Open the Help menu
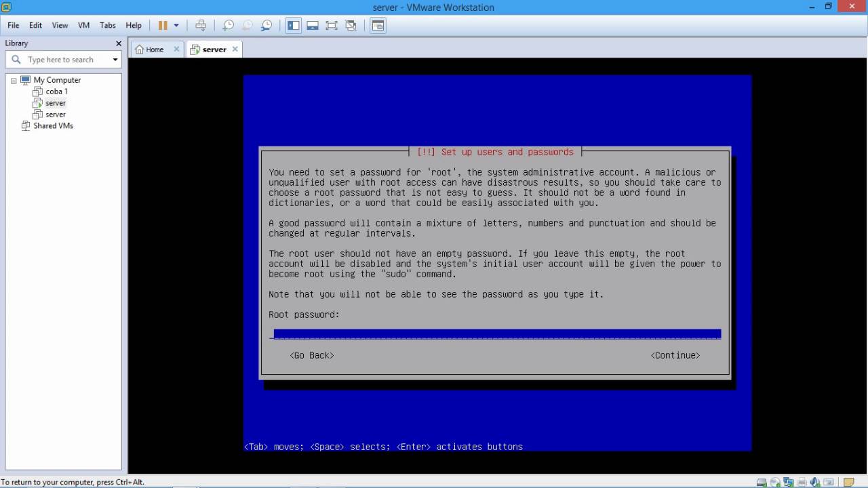The height and width of the screenshot is (488, 868). [x=134, y=25]
